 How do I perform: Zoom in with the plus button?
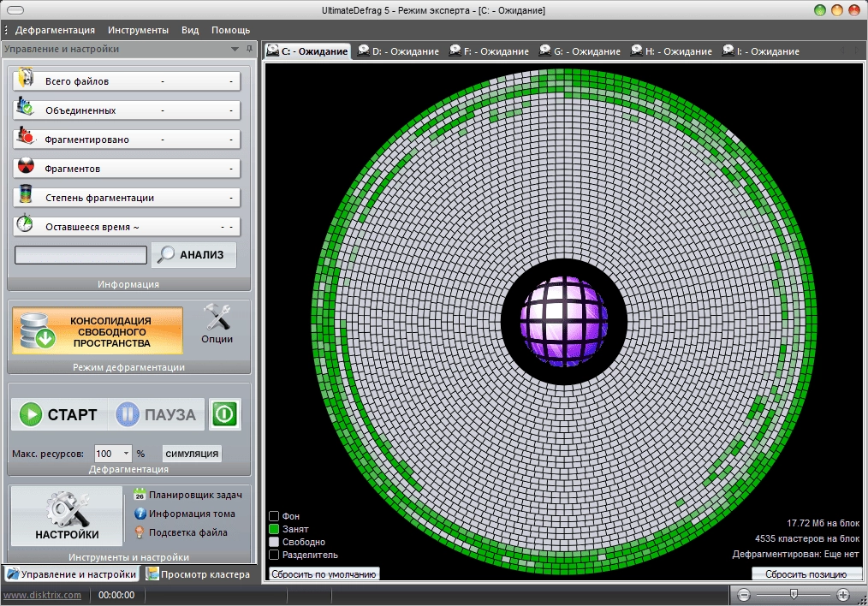click(842, 595)
